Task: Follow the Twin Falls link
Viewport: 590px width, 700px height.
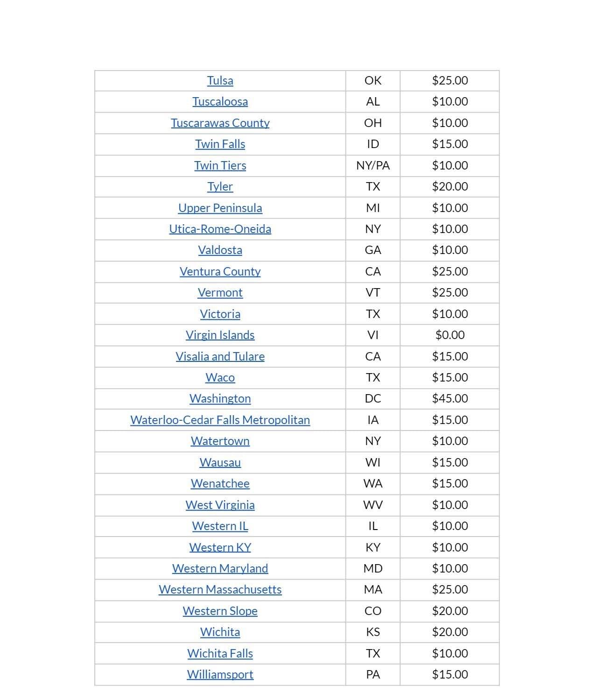Action: point(220,144)
